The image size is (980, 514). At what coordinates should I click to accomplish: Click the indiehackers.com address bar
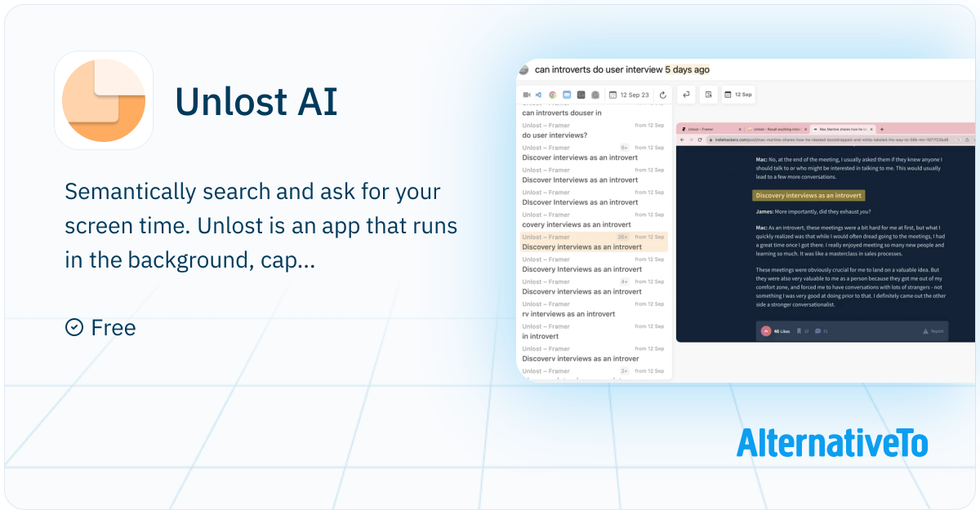point(840,140)
